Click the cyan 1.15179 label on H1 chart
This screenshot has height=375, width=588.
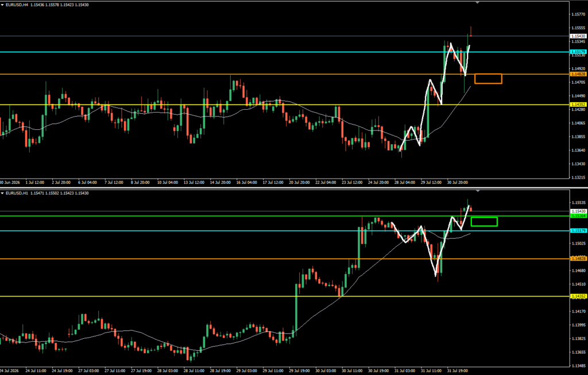tap(578, 231)
